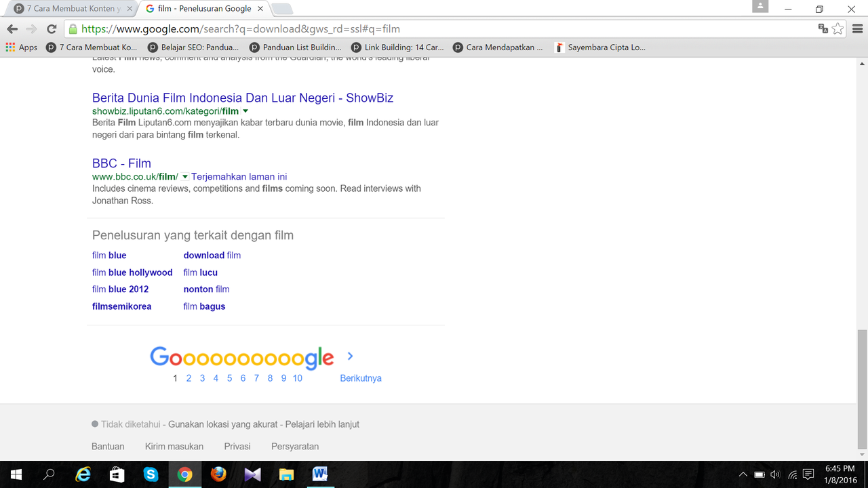Open Visual Studio from the taskbar

pos(252,474)
